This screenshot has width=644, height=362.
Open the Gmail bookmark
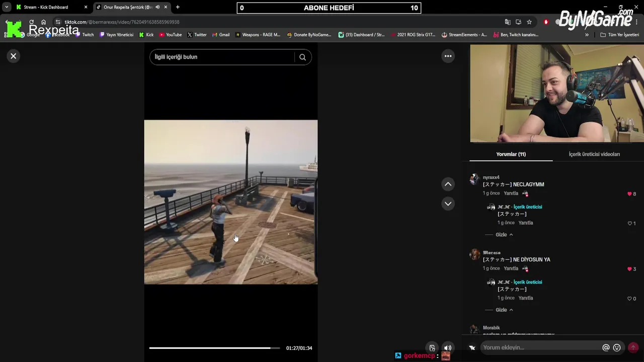tap(221, 35)
